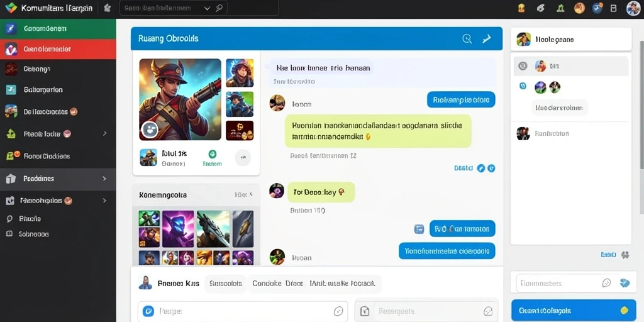Open the blue badge notification icon in the top bar
Image resolution: width=644 pixels, height=322 pixels.
pyautogui.click(x=597, y=8)
